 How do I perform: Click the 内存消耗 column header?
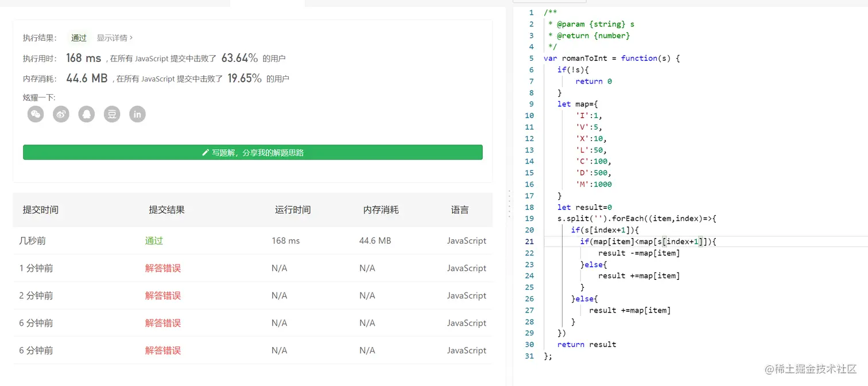381,210
